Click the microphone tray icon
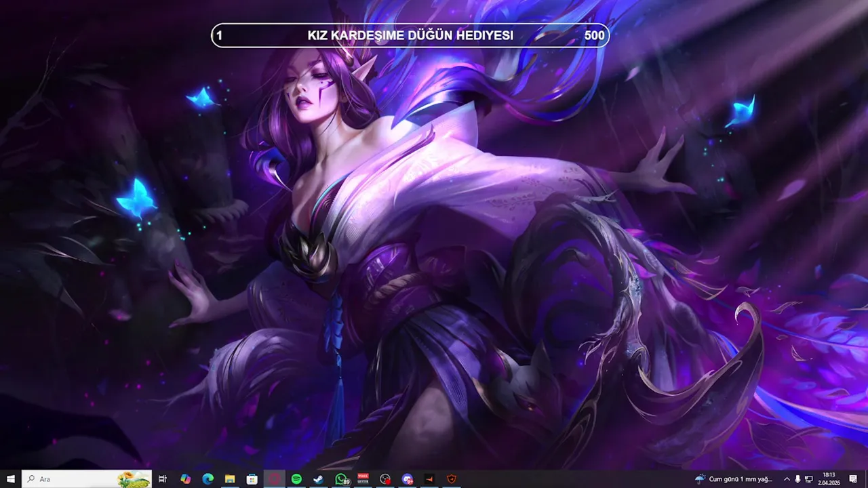The image size is (868, 488). click(797, 479)
